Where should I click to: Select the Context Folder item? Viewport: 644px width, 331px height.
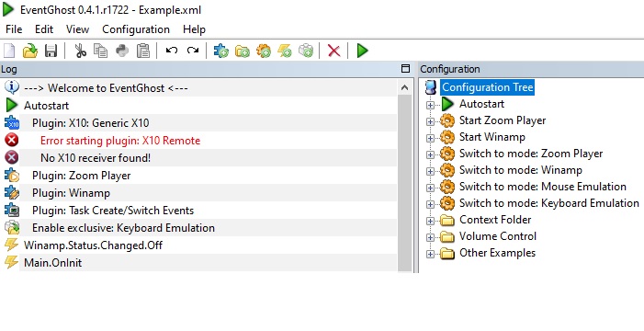[495, 220]
